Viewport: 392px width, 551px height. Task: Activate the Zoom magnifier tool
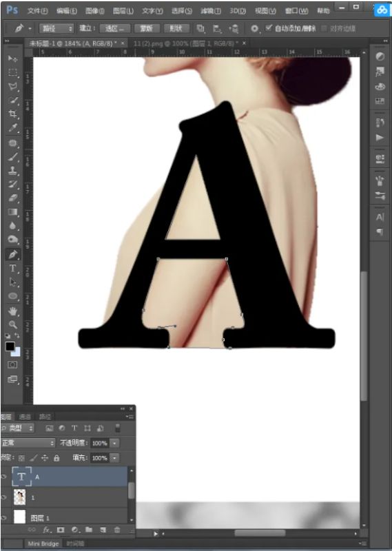click(12, 324)
